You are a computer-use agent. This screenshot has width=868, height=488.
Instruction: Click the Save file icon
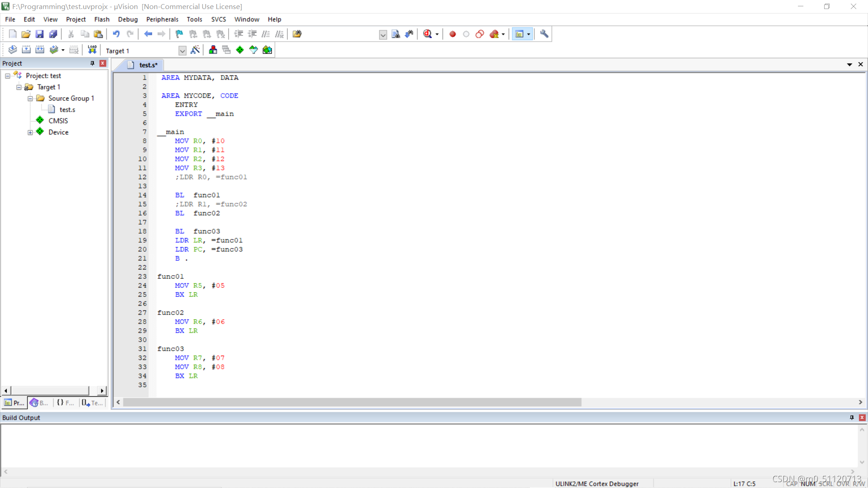39,34
